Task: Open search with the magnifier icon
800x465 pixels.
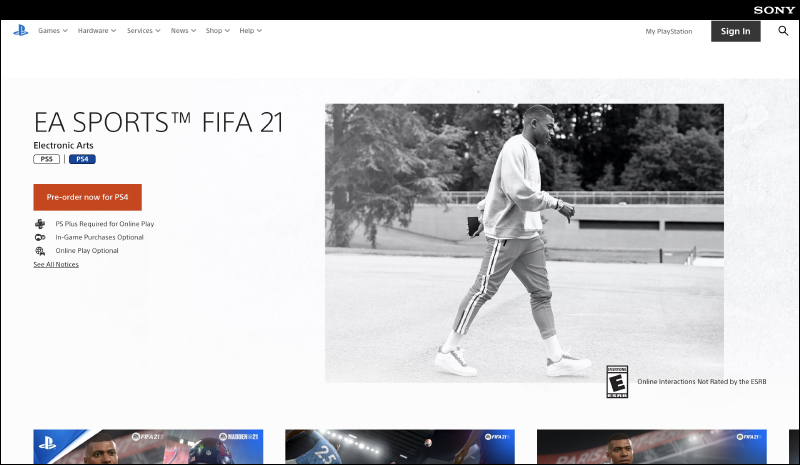Action: [x=783, y=31]
